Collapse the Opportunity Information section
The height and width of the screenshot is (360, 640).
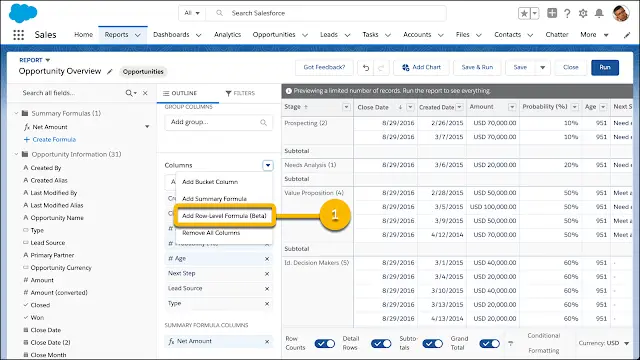[x=16, y=154]
